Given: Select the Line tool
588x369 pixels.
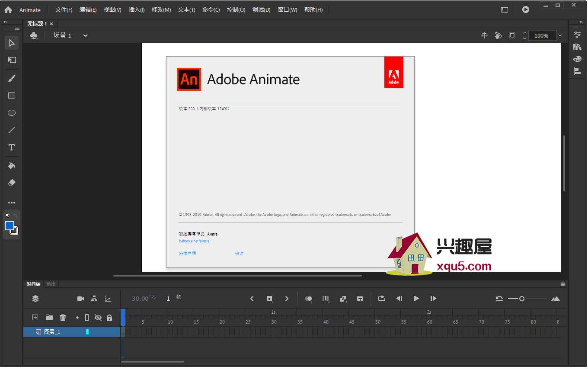Looking at the screenshot, I should (12, 130).
